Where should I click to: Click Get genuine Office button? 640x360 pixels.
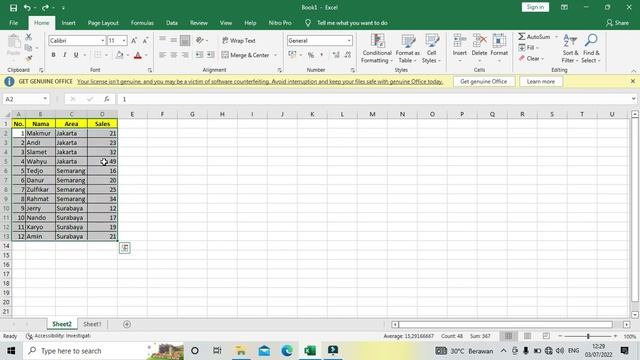coord(484,82)
